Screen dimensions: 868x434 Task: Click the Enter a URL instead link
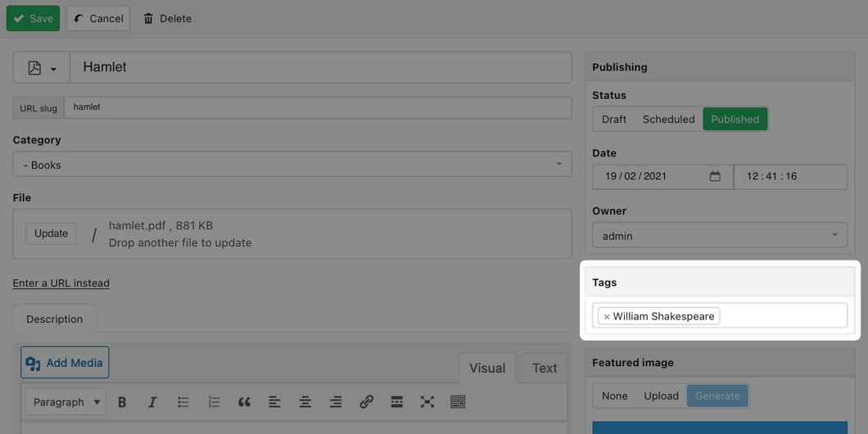[61, 283]
